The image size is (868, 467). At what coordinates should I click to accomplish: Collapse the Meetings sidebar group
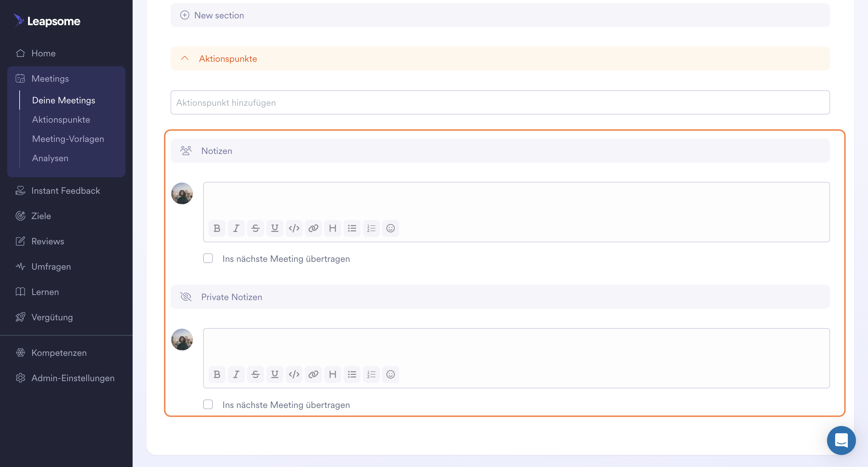(x=50, y=79)
